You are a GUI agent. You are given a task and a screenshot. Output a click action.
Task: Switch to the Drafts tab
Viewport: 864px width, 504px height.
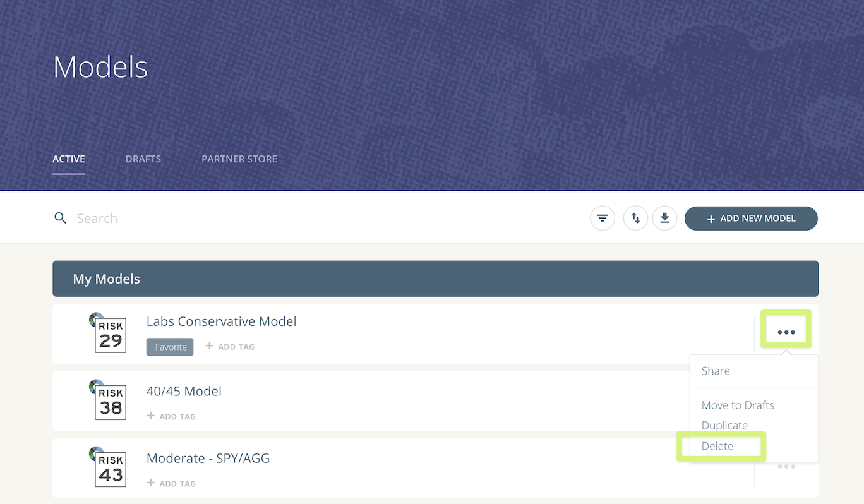pos(143,159)
